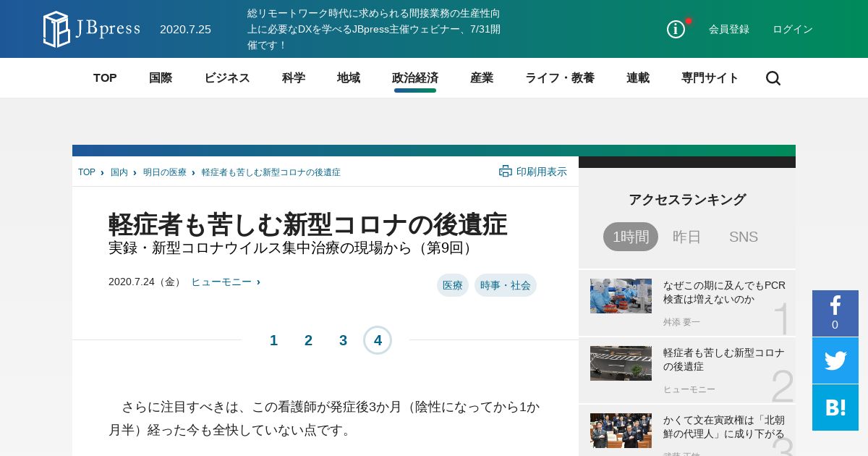Select current article page 4
This screenshot has height=456, width=868.
click(378, 340)
